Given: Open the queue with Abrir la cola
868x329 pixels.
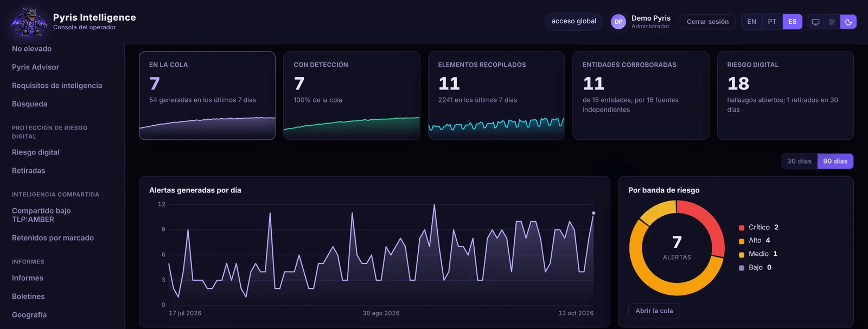Looking at the screenshot, I should click(x=654, y=311).
